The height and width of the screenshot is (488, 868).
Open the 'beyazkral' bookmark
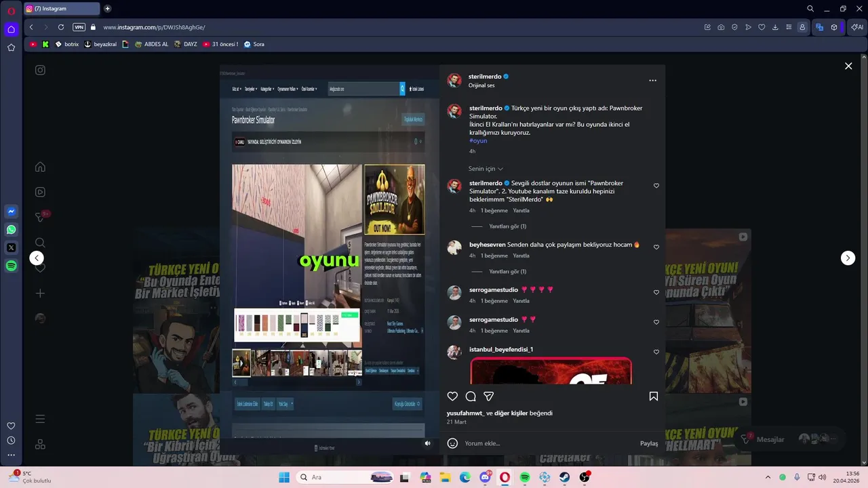100,44
